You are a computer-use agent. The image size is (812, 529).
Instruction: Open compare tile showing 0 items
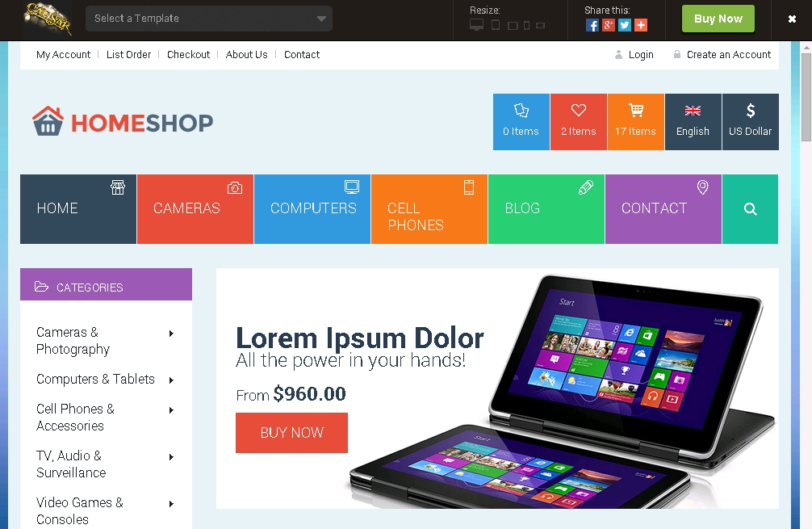pyautogui.click(x=521, y=122)
